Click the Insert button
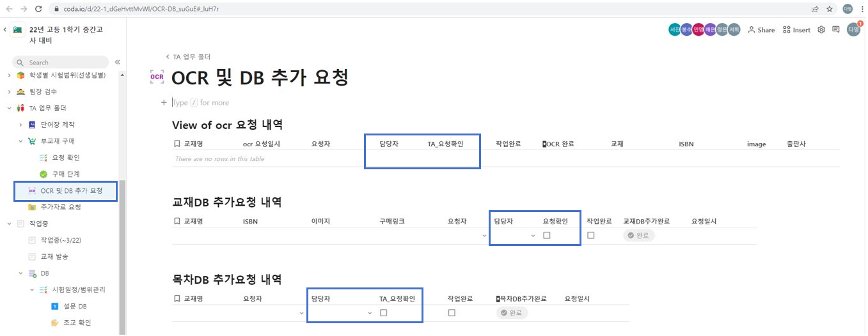868x336 pixels. click(x=796, y=29)
